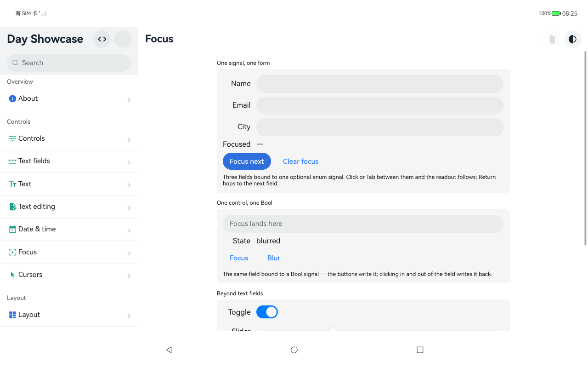Click the Name input field
Screen dimensions: 588x368
pos(380,84)
